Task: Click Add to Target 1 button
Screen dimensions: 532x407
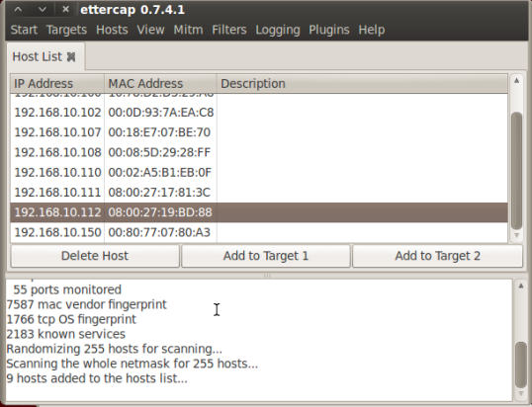Action: (x=266, y=256)
